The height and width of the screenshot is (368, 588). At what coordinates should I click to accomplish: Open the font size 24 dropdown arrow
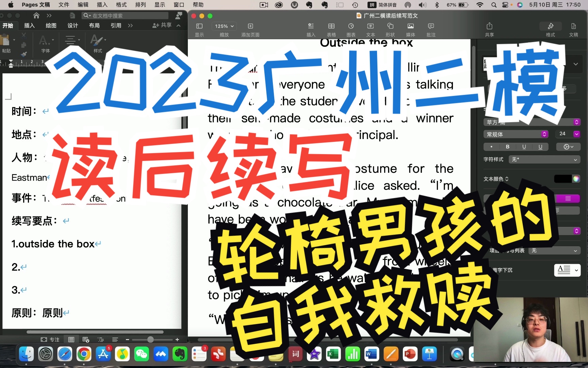576,134
